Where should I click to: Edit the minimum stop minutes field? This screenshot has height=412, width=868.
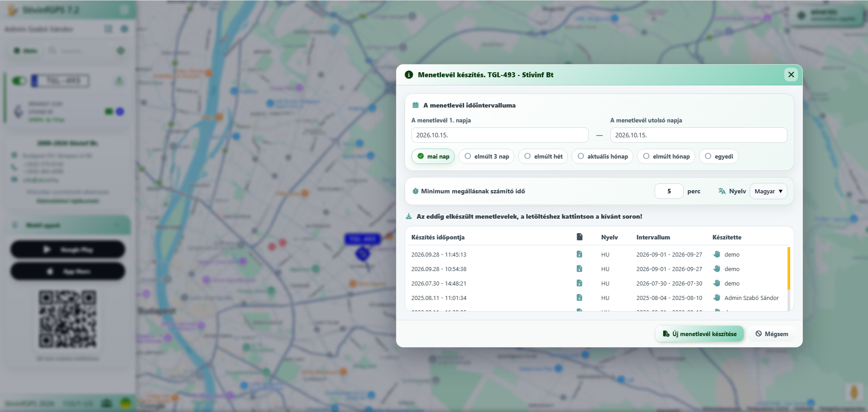669,191
